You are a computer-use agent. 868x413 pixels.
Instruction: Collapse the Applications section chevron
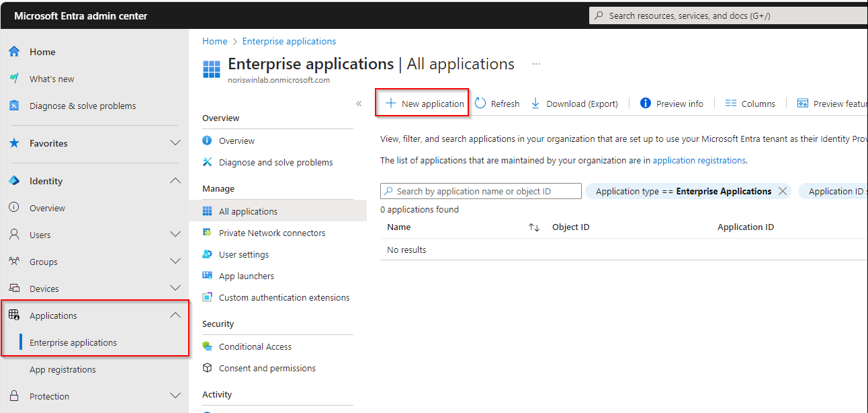[x=175, y=315]
